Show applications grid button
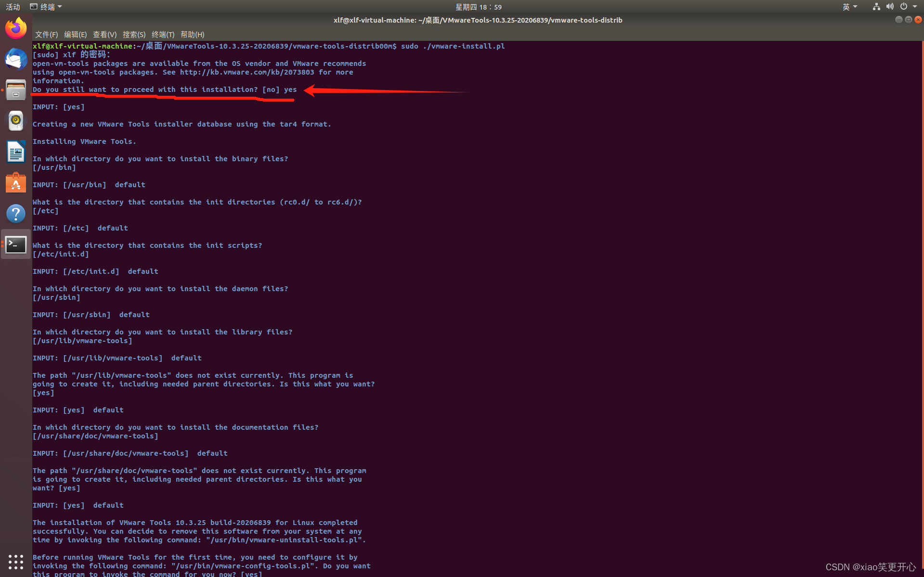Screen dimensions: 924x577 point(16,562)
